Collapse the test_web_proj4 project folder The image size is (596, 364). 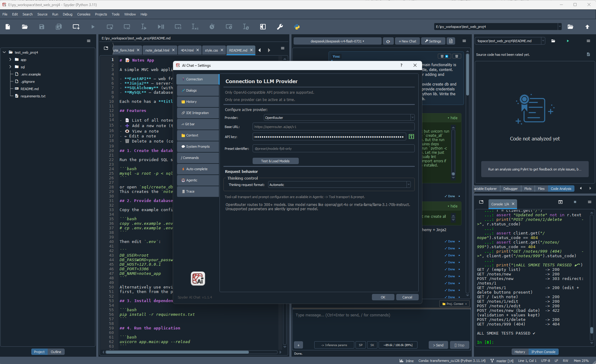(4, 52)
